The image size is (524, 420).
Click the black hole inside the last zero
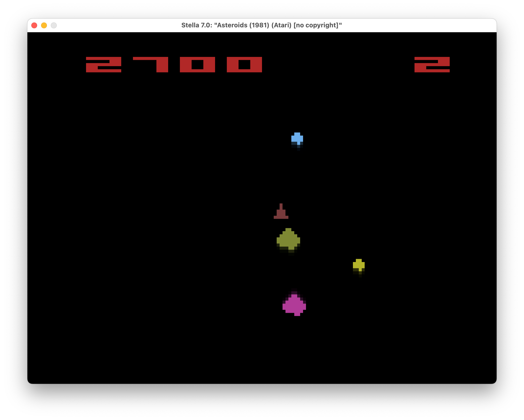(244, 65)
